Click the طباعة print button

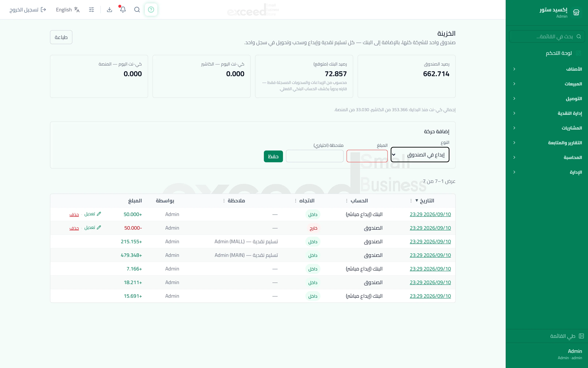point(61,37)
